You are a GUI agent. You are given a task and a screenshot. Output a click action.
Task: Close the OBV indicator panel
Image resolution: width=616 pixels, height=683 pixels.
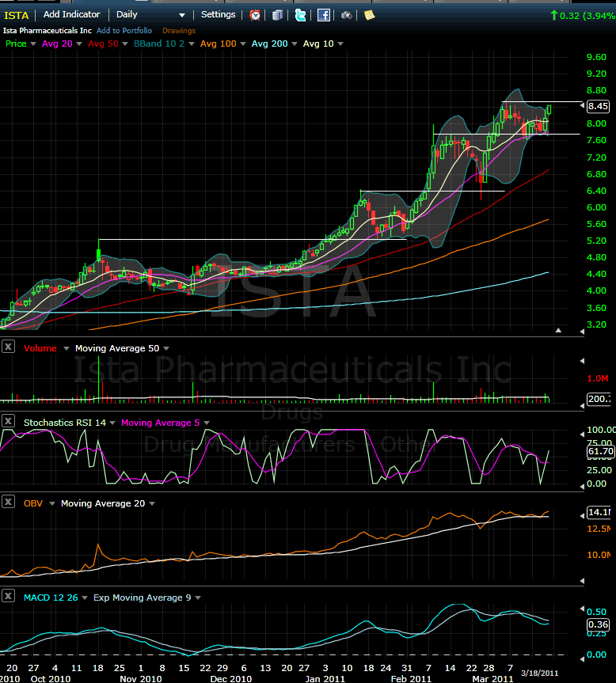click(x=8, y=502)
